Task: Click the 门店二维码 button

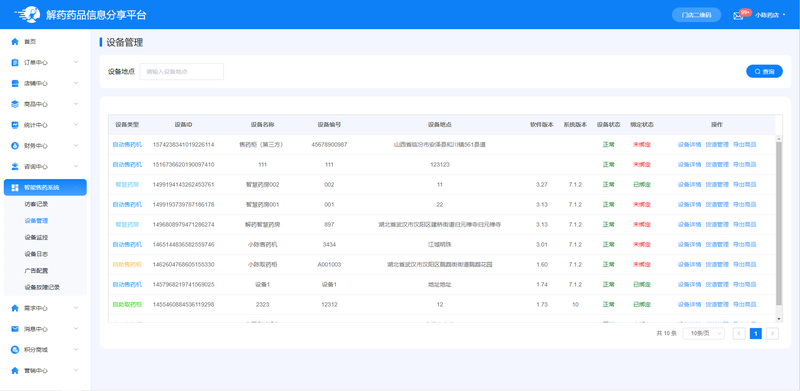Action: point(696,15)
